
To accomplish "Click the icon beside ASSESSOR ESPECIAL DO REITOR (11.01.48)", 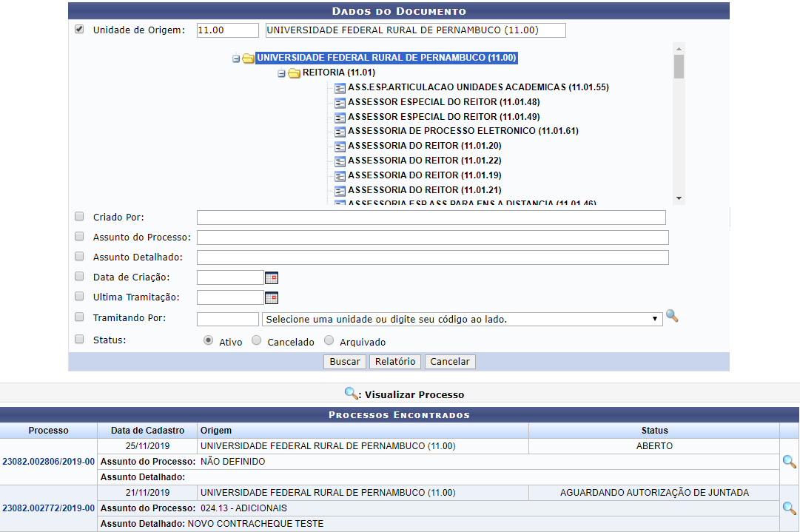I will [340, 103].
